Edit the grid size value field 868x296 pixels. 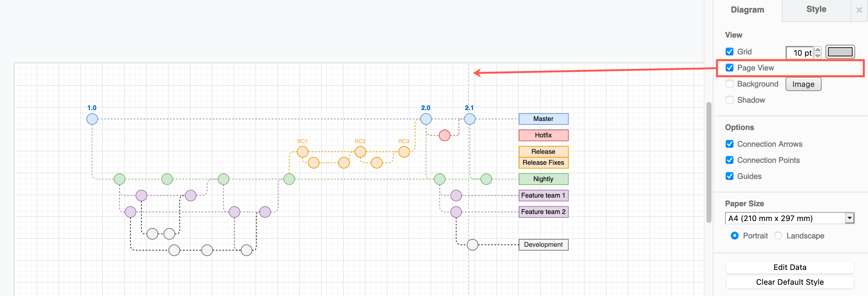pos(800,52)
